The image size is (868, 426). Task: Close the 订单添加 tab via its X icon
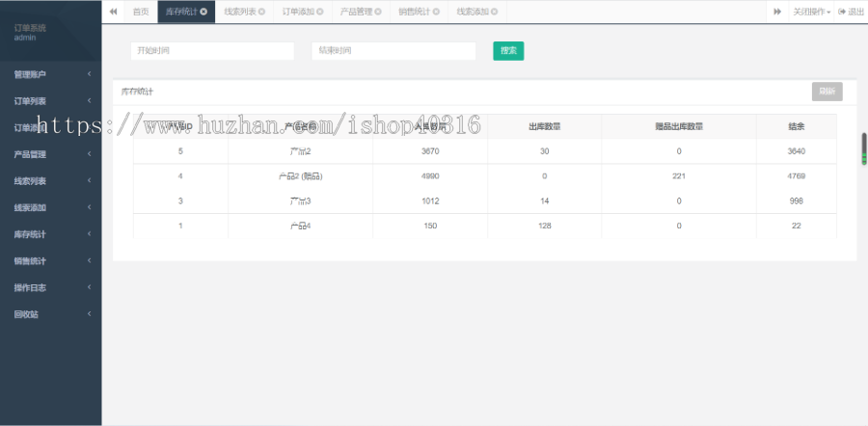click(320, 12)
